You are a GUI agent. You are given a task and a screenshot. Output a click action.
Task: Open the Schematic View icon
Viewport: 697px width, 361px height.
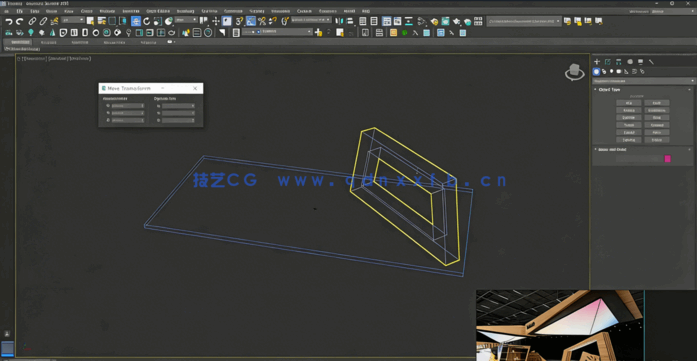[x=409, y=21]
